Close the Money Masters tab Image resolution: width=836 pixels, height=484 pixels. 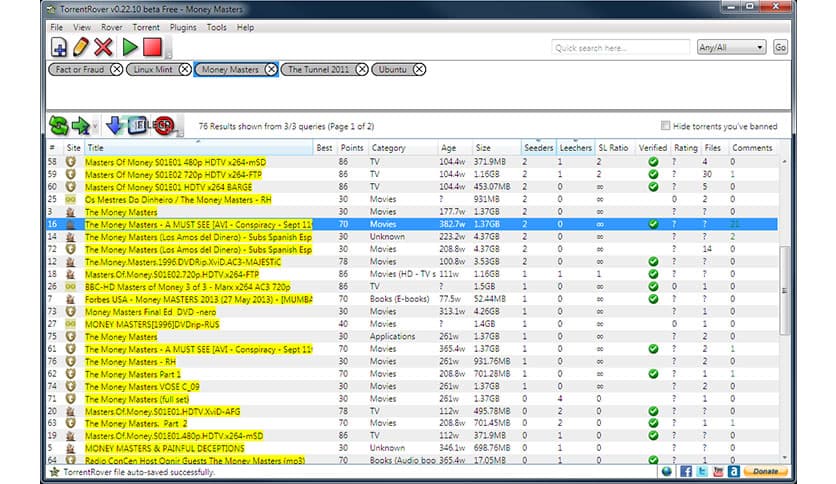click(x=271, y=69)
